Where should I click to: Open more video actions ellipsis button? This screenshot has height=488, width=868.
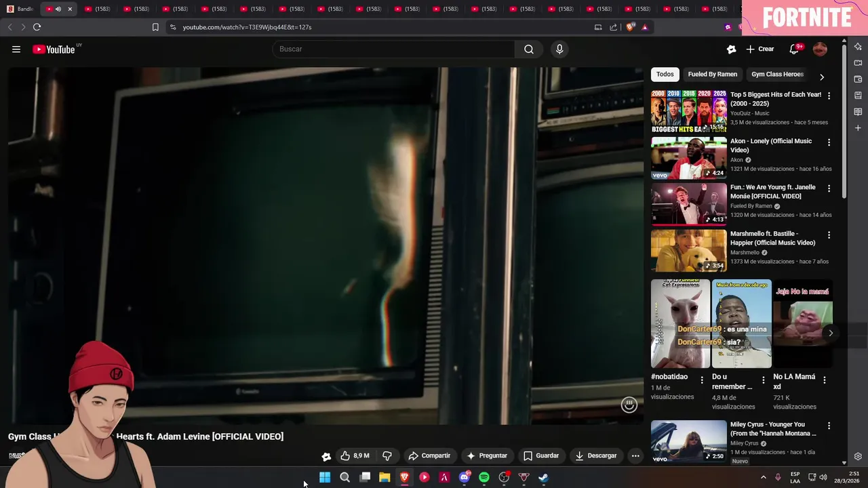[x=635, y=455]
